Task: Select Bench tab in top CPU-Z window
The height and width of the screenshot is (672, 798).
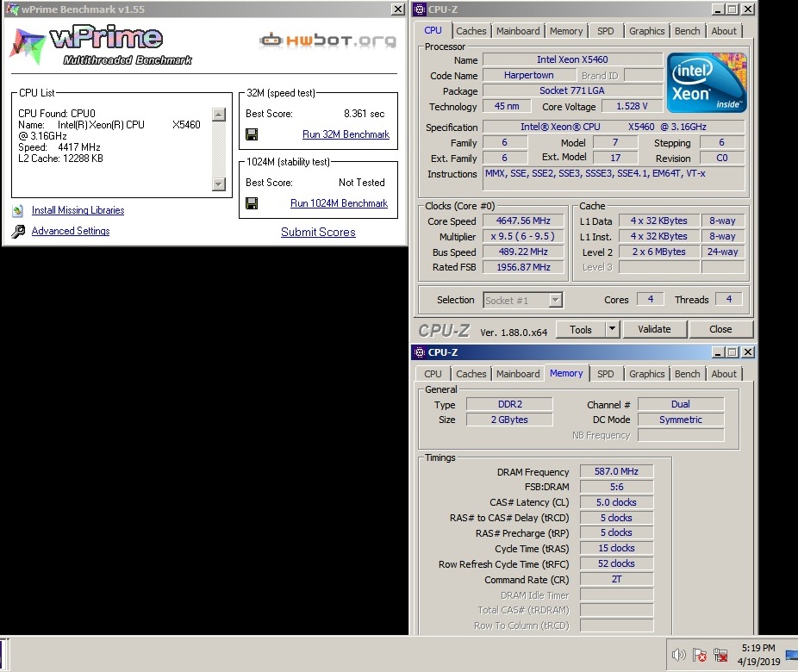Action: click(x=687, y=31)
